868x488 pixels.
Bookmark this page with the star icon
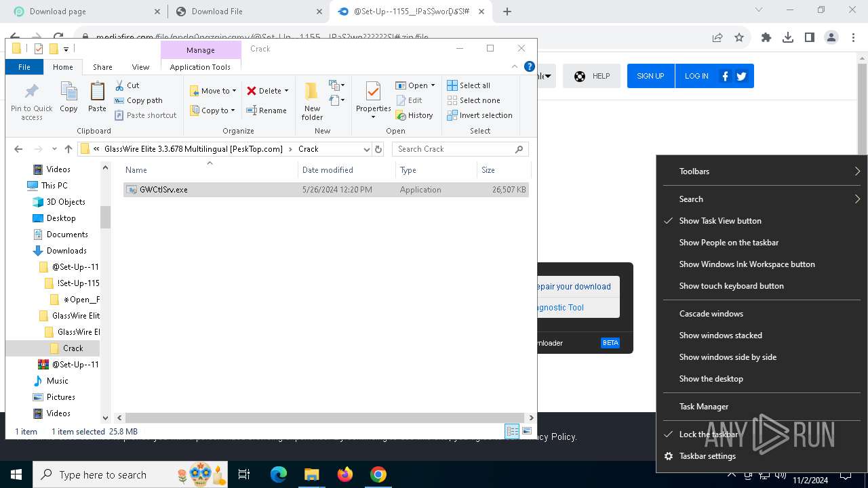point(739,37)
